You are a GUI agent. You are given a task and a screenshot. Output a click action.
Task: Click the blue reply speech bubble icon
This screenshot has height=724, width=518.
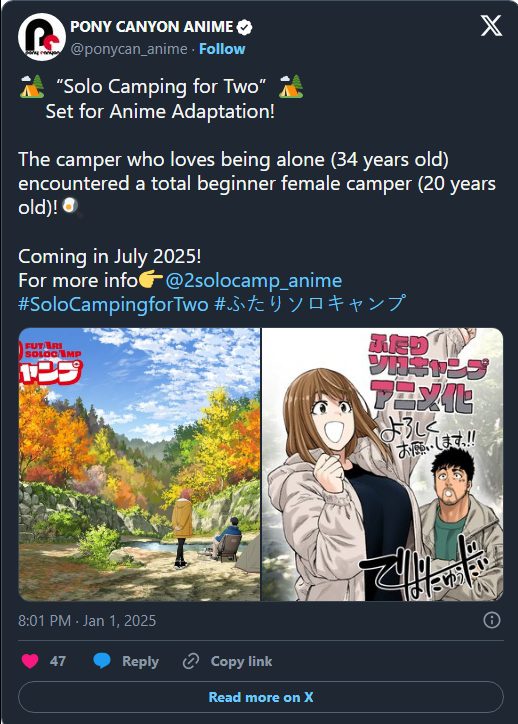[x=102, y=661]
